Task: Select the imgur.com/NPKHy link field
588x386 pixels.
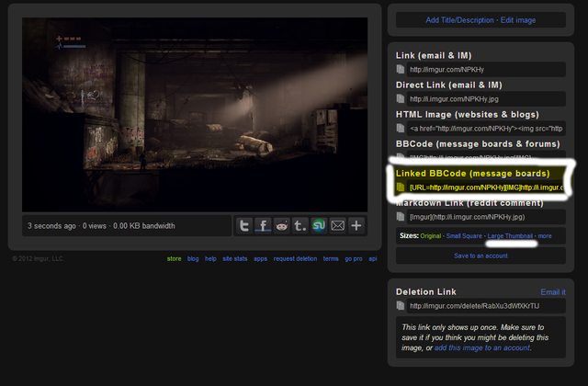Action: coord(486,70)
